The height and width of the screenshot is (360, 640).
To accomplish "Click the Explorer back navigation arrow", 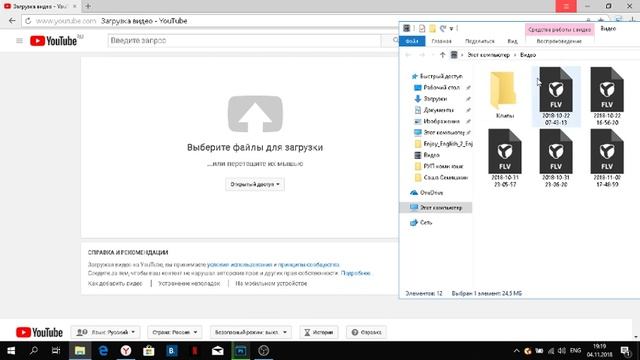I will 408,55.
